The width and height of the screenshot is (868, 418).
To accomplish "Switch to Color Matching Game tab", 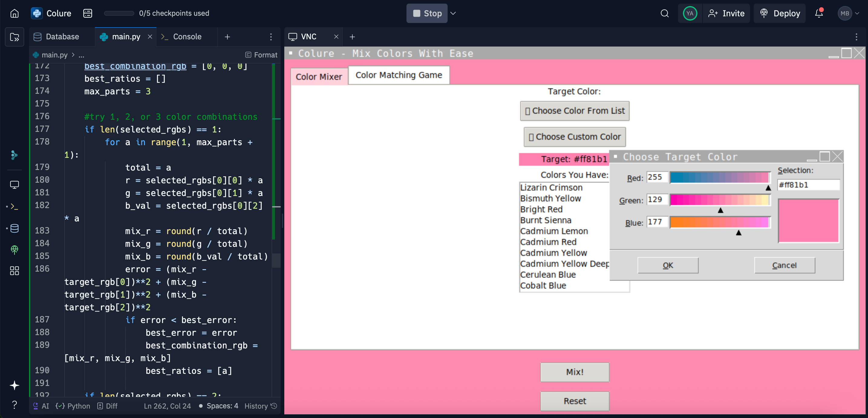I will point(398,75).
